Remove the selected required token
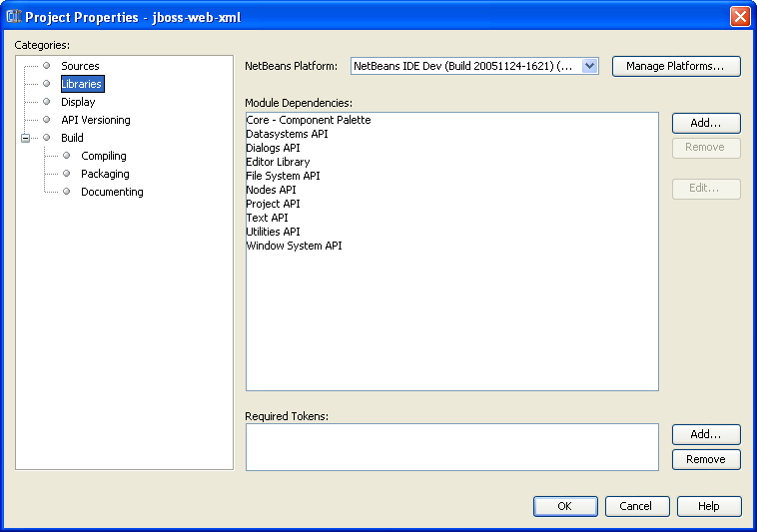Viewport: 757px width, 532px height. point(706,459)
